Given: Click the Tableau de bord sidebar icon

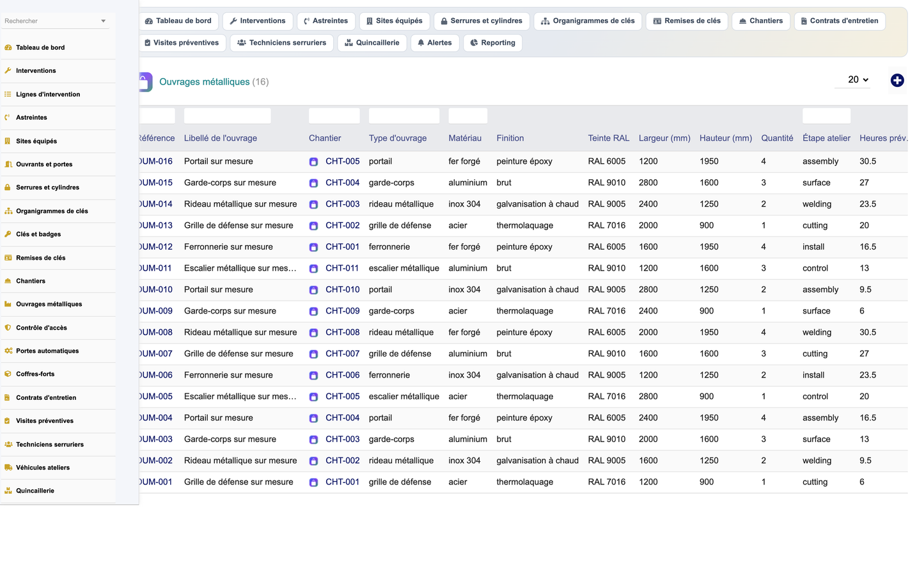Looking at the screenshot, I should (x=8, y=47).
